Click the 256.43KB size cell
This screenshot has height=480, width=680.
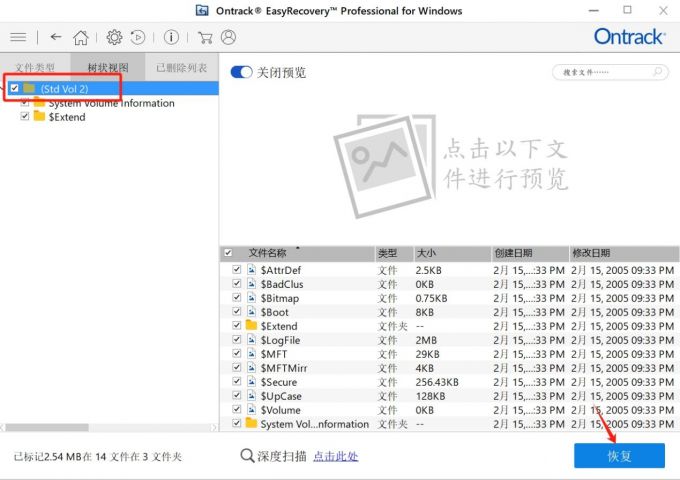click(x=437, y=382)
